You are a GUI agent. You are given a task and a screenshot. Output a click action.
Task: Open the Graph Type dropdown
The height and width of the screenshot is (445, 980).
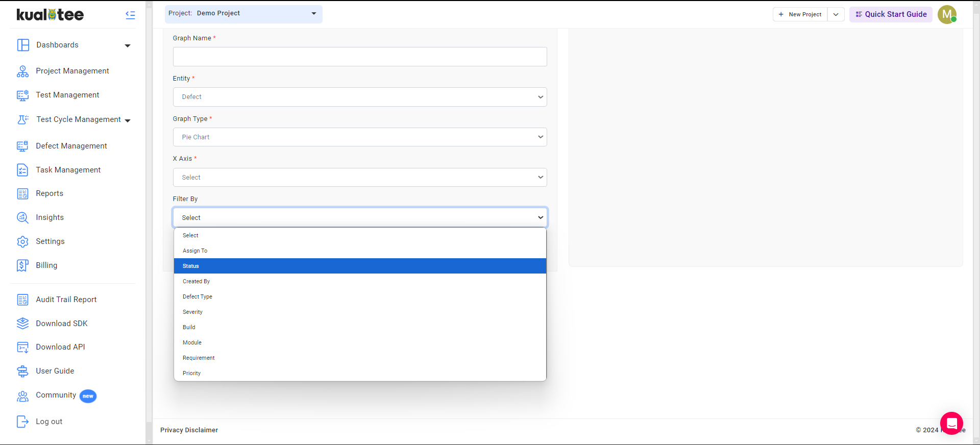click(x=359, y=137)
